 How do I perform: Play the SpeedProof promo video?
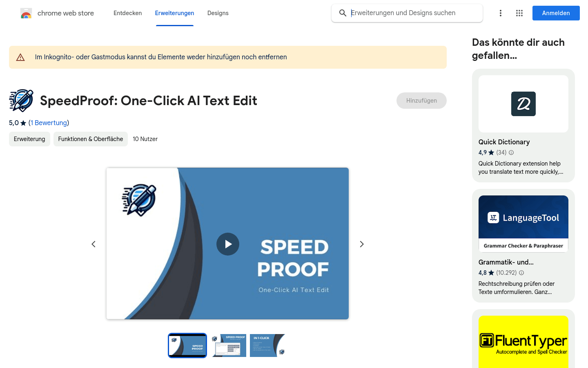tap(228, 244)
